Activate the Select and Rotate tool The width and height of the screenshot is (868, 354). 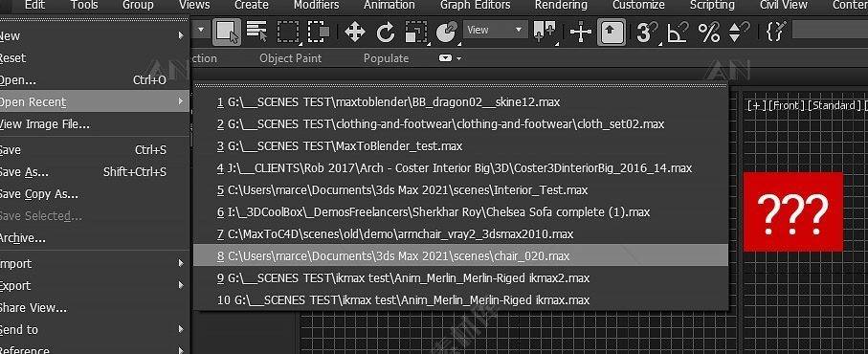tap(386, 32)
